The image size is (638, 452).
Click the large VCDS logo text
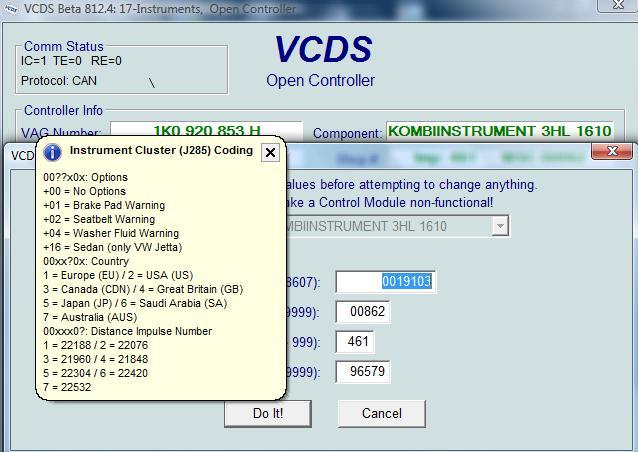pos(323,49)
